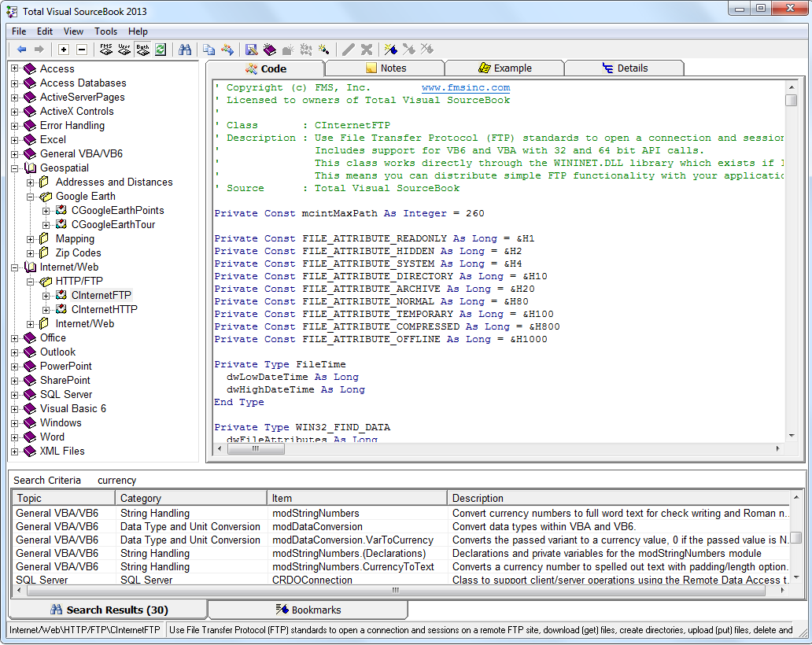Screen dimensions: 812x645
Task: Switch to the Example tab
Action: [x=504, y=68]
